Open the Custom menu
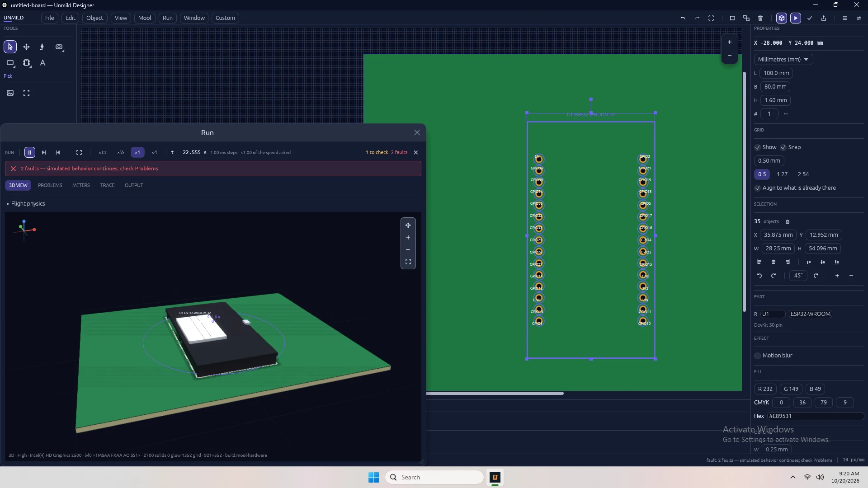868x488 pixels. pyautogui.click(x=225, y=18)
